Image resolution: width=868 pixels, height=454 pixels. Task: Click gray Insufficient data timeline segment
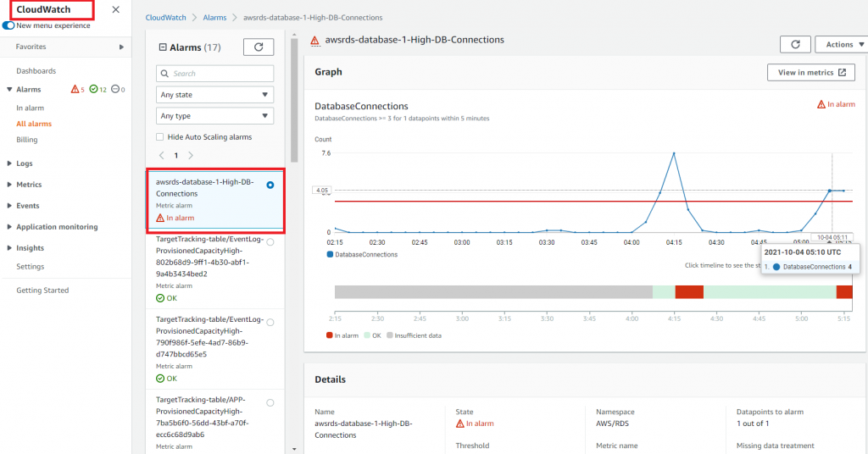pyautogui.click(x=494, y=292)
